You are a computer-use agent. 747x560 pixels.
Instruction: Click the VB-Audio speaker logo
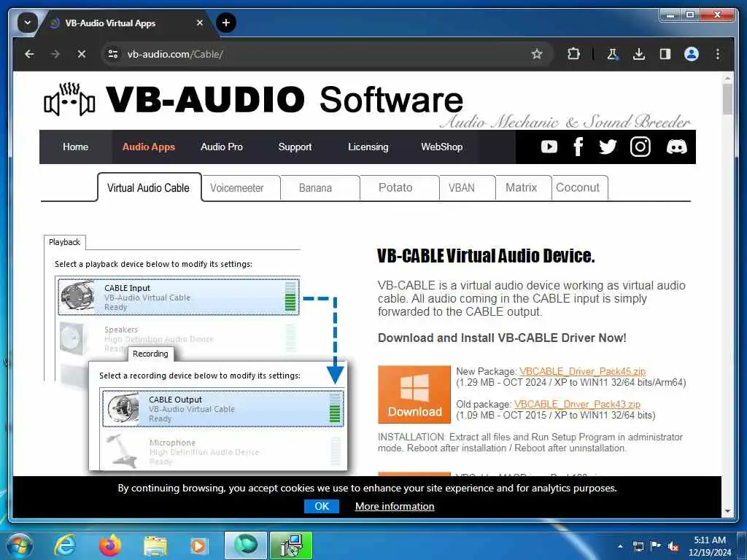[69, 99]
